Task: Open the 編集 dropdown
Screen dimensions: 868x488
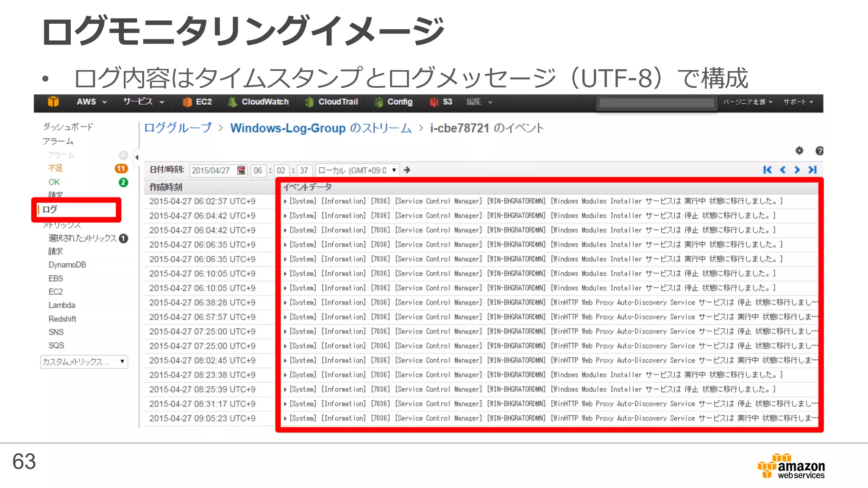Action: pyautogui.click(x=479, y=102)
